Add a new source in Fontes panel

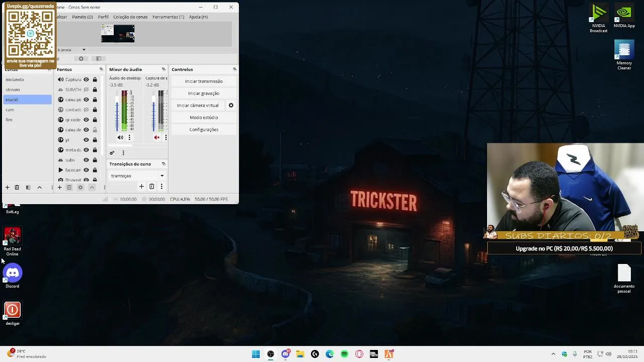59,187
